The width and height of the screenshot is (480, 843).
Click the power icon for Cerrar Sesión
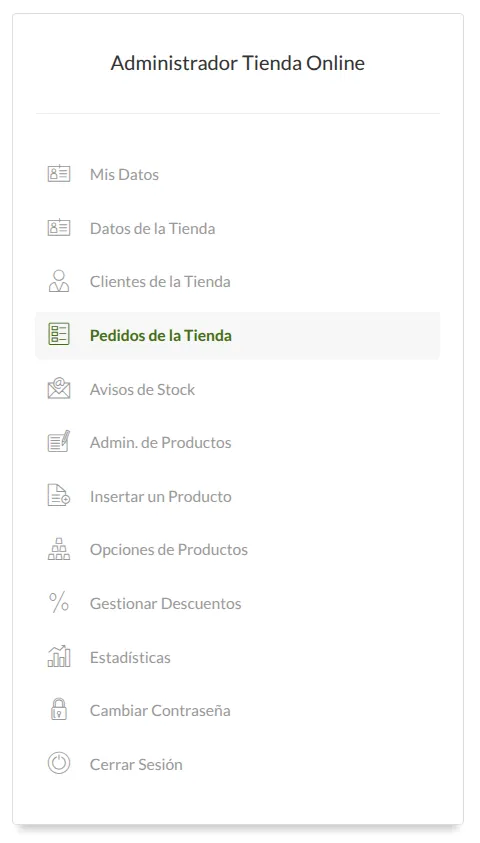(59, 763)
